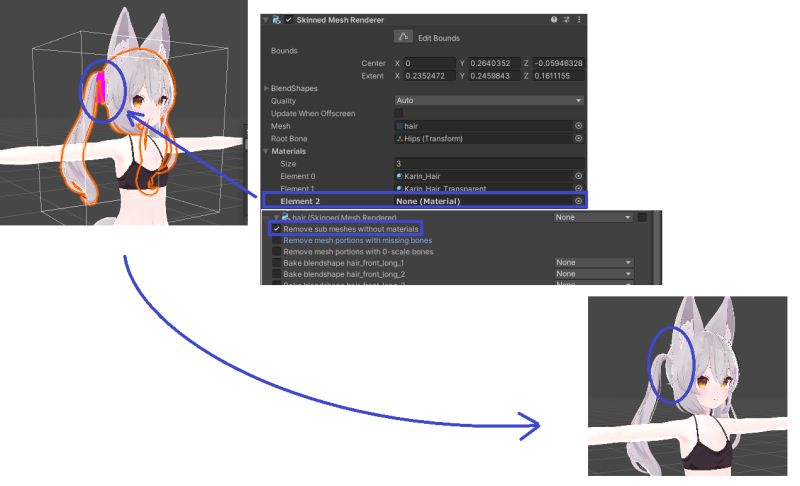Click the avatar in the lower-right preview image
Image resolution: width=800 pixels, height=486 pixels.
(689, 388)
